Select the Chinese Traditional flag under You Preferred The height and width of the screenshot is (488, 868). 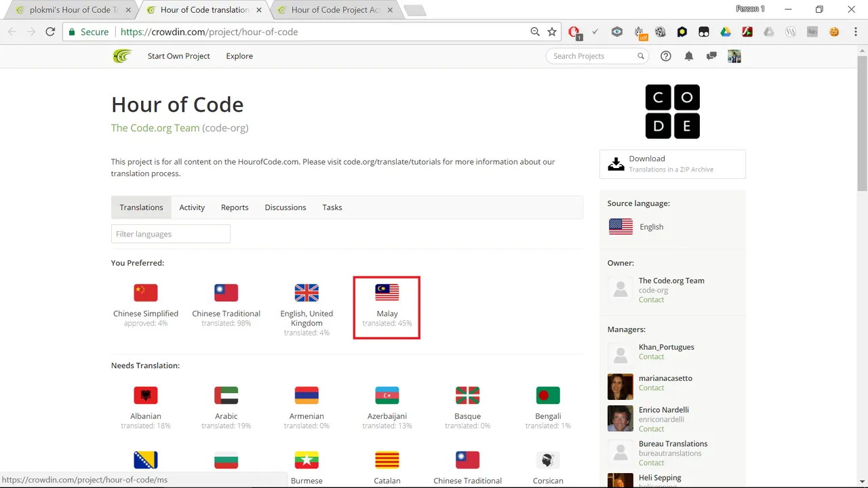pos(226,293)
